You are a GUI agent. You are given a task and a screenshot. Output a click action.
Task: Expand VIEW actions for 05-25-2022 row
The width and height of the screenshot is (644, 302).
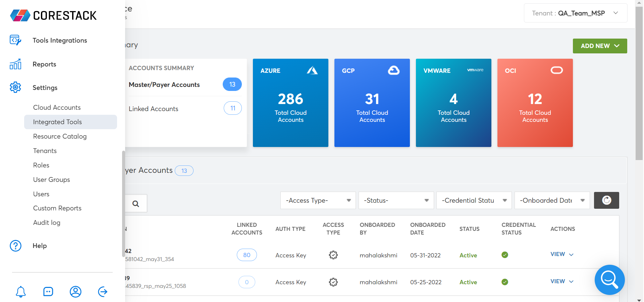562,282
